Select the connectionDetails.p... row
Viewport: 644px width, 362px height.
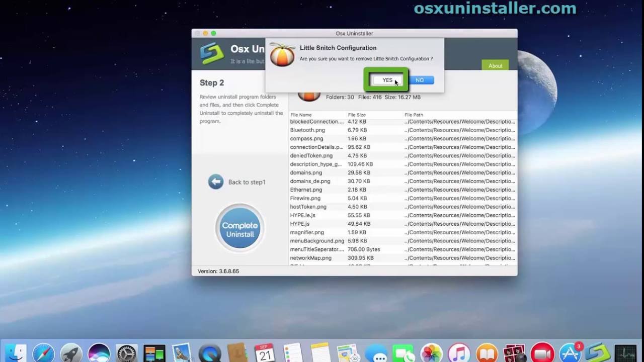(403, 147)
